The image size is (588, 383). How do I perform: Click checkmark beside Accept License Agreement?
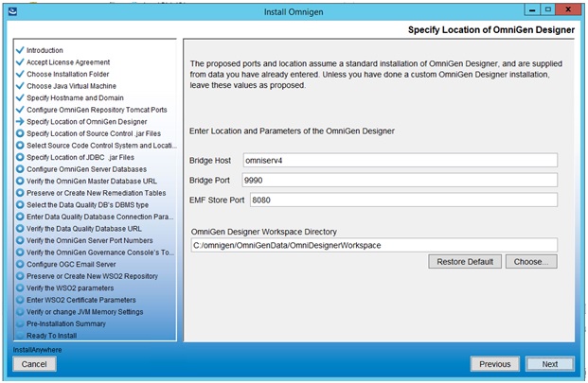coord(20,61)
